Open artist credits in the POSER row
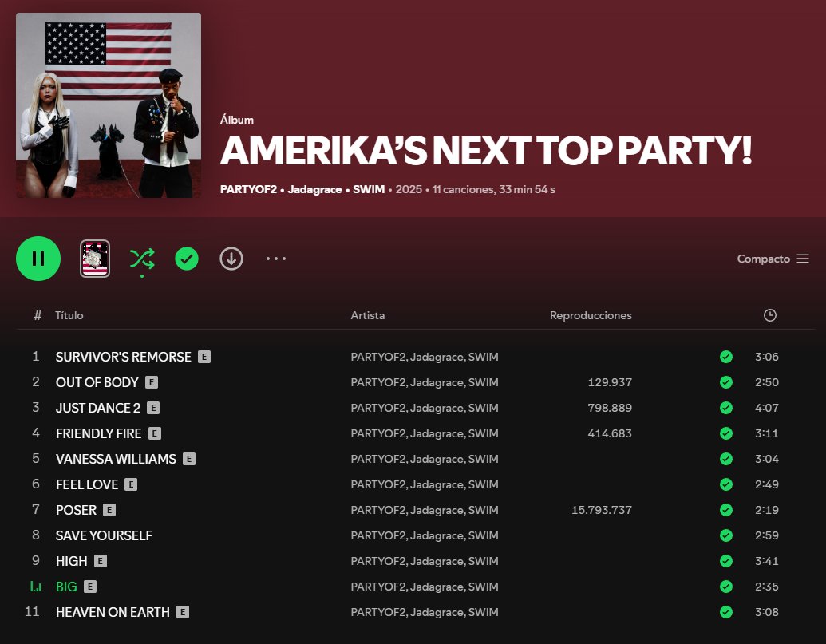The height and width of the screenshot is (644, 826). [x=425, y=510]
